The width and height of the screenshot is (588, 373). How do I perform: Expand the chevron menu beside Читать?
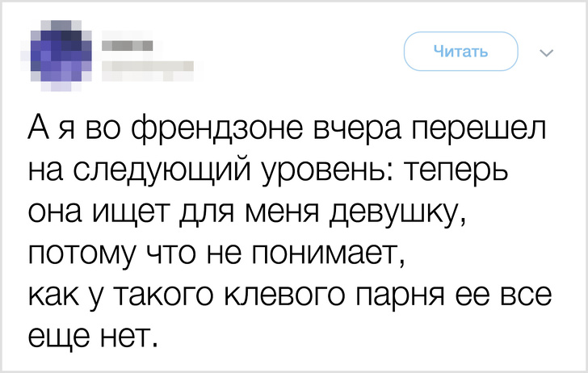(x=545, y=53)
